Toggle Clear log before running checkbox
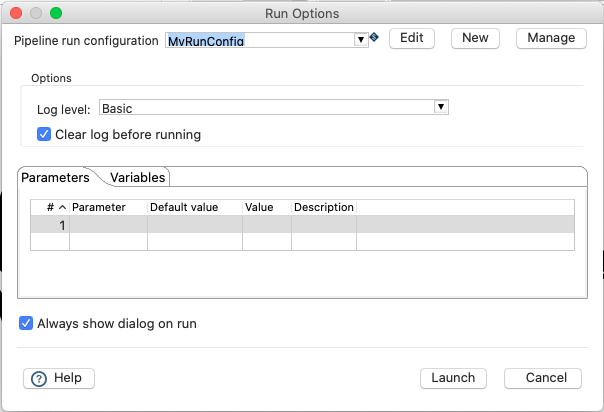 [x=44, y=134]
